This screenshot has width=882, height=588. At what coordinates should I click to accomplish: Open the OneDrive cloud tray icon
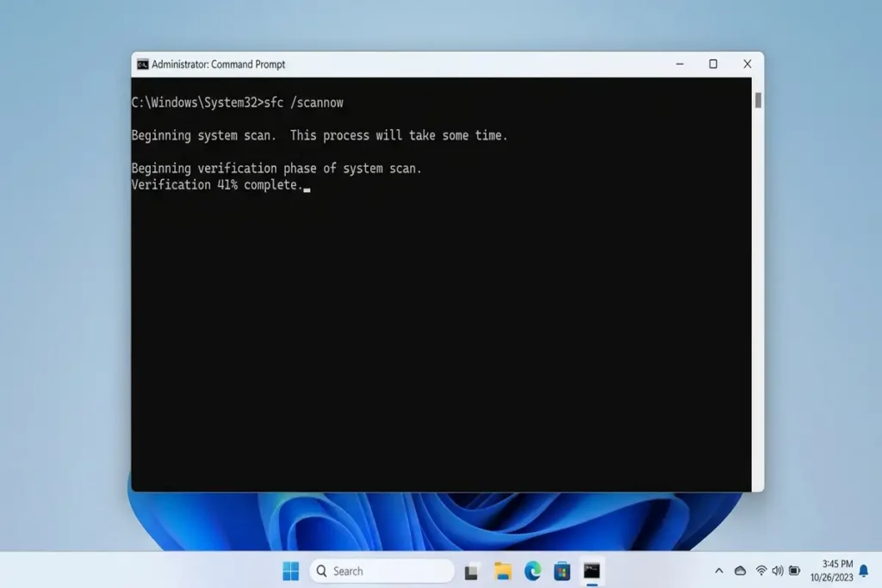[x=740, y=571]
